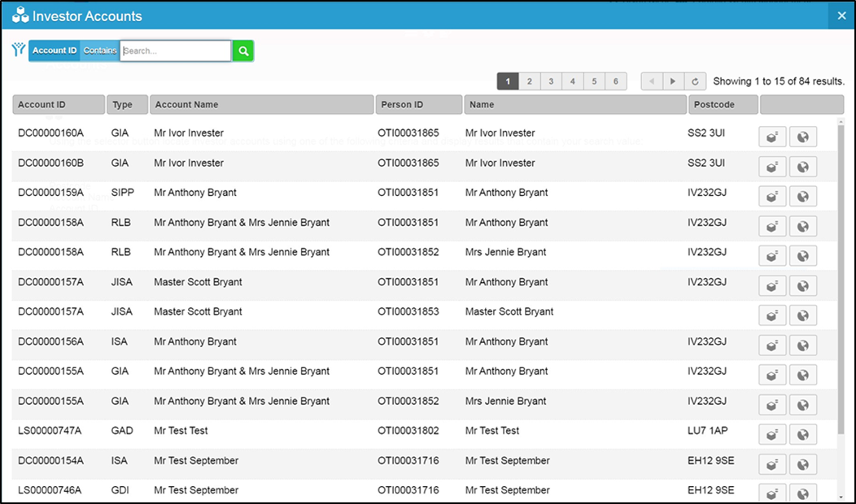Sort by Type column header
This screenshot has height=504, width=856.
click(127, 105)
